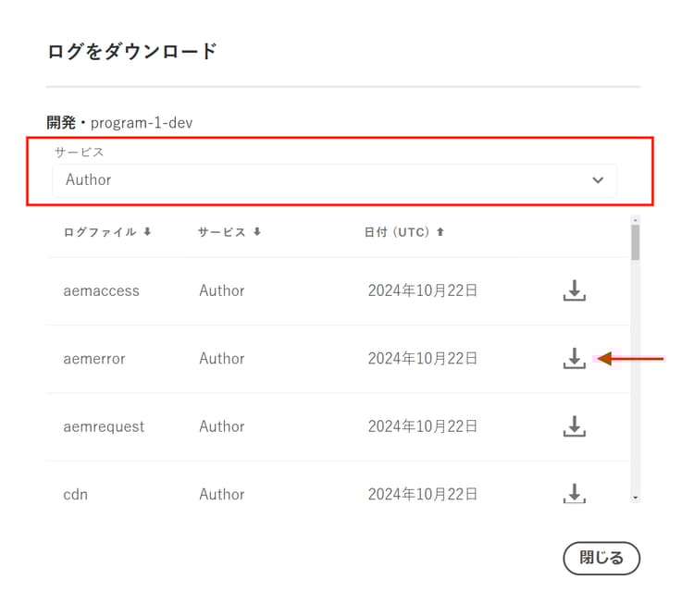Click the log list scrollbar thumb
694x616 pixels.
[x=635, y=242]
